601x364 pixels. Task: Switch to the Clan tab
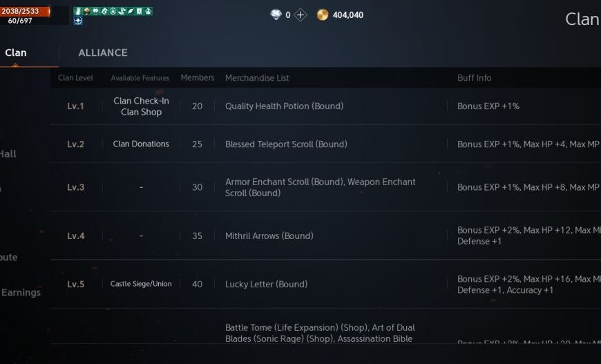pos(15,52)
